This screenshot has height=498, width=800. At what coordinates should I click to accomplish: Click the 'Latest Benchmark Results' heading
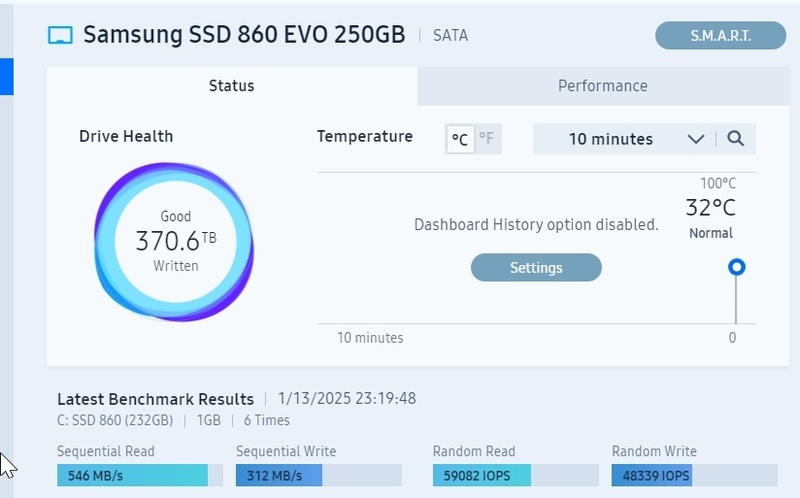[156, 399]
